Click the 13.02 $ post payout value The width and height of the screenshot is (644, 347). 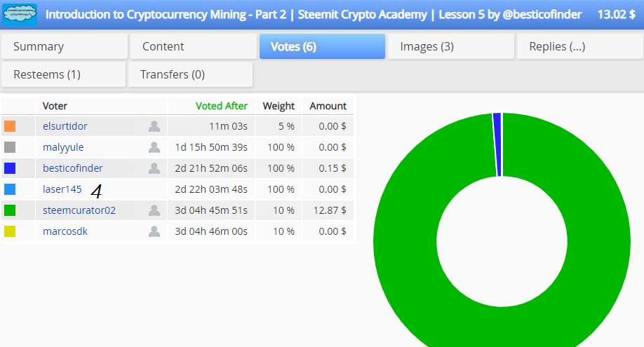(x=617, y=15)
